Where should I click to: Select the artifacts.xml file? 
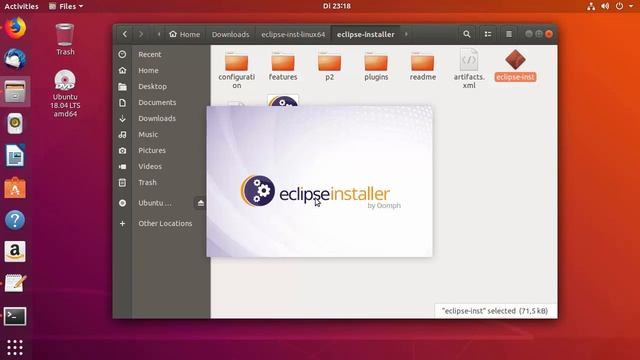tap(469, 69)
